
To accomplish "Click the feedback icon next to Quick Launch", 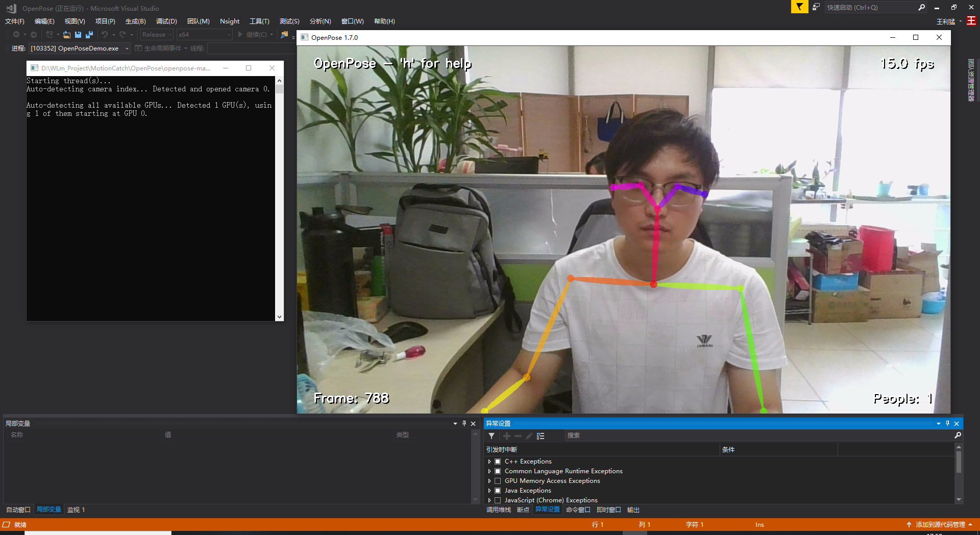I will [x=816, y=7].
